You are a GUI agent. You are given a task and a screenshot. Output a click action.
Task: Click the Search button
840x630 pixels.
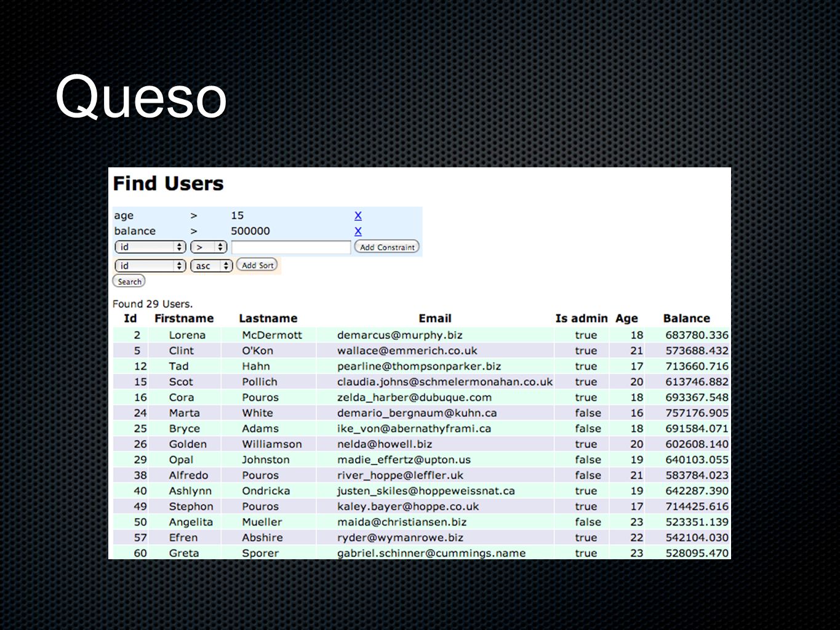[x=129, y=281]
